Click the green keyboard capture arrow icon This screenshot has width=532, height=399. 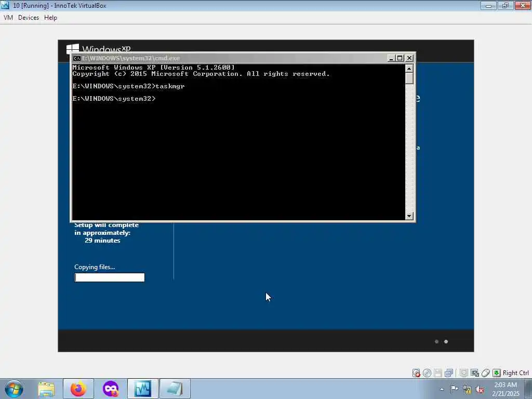point(496,373)
